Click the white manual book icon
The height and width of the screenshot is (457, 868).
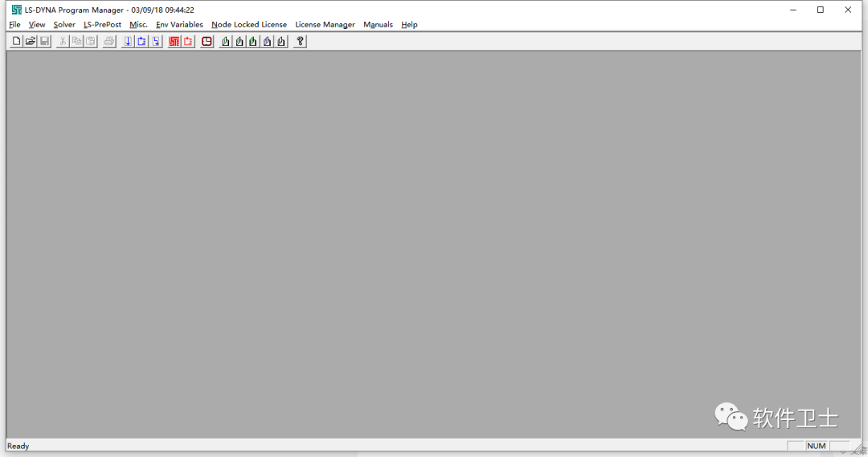click(x=225, y=42)
